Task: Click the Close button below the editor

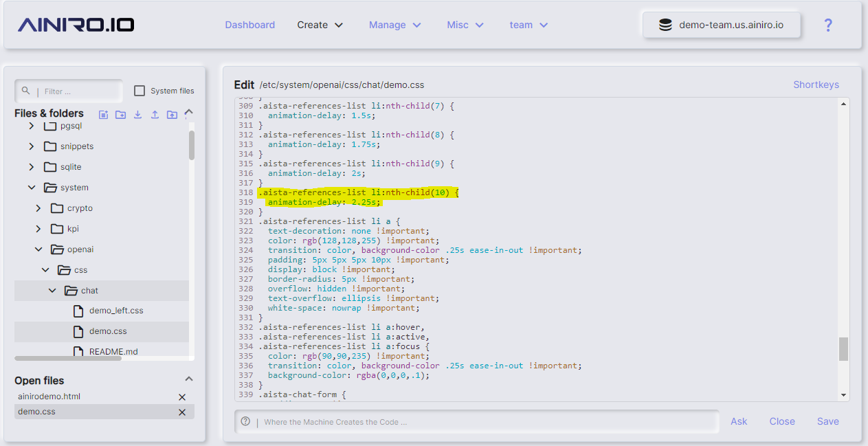Action: (x=782, y=421)
